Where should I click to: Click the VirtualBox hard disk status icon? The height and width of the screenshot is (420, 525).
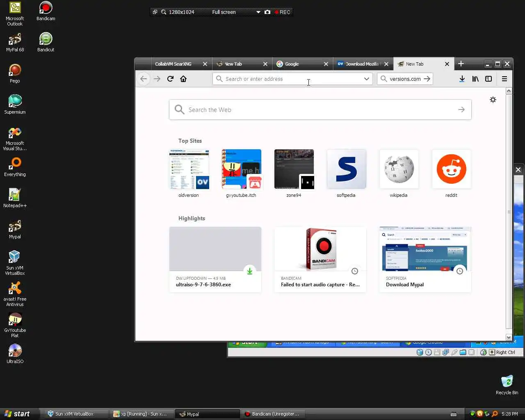420,352
